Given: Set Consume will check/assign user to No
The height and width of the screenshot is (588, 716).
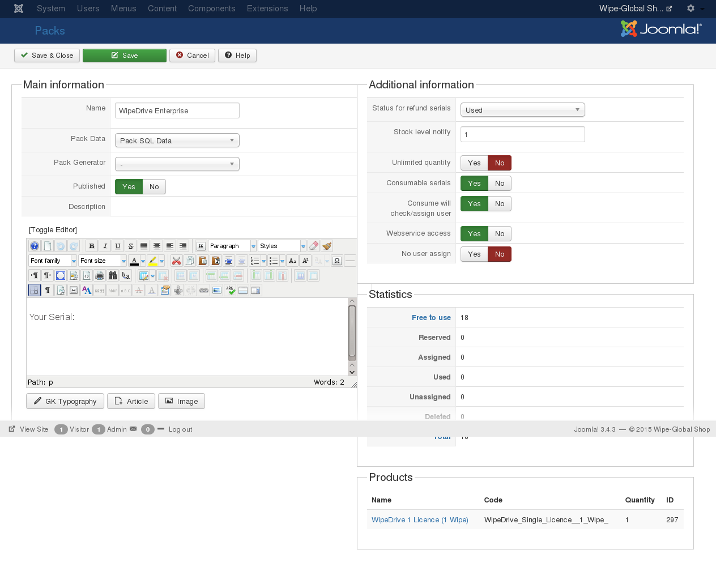Looking at the screenshot, I should 500,204.
